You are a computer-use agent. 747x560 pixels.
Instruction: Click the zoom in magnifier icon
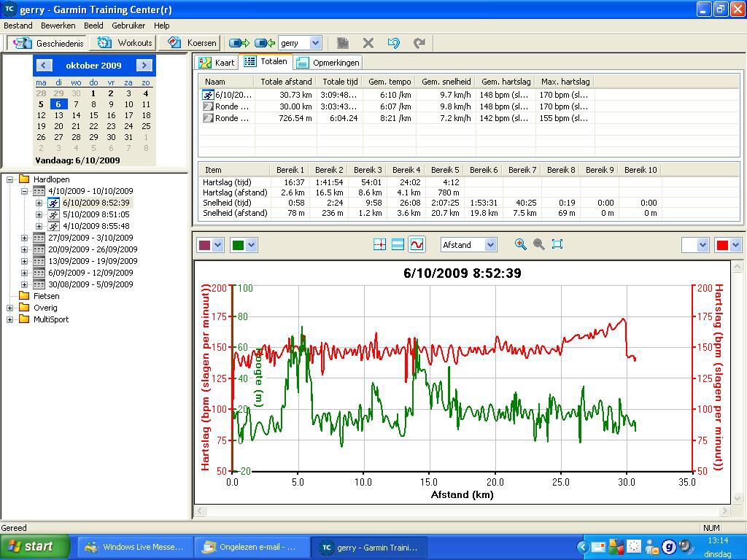pos(520,244)
